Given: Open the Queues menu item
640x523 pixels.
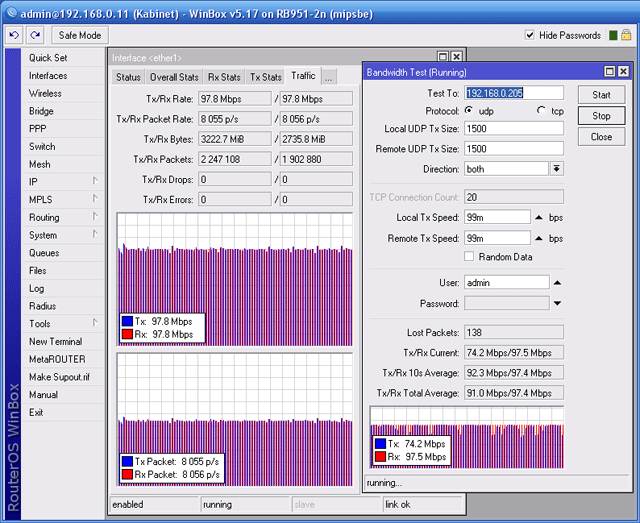Looking at the screenshot, I should (x=63, y=253).
